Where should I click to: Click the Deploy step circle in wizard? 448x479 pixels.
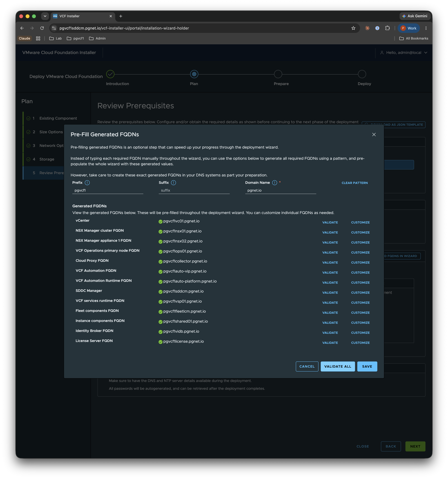pyautogui.click(x=362, y=74)
